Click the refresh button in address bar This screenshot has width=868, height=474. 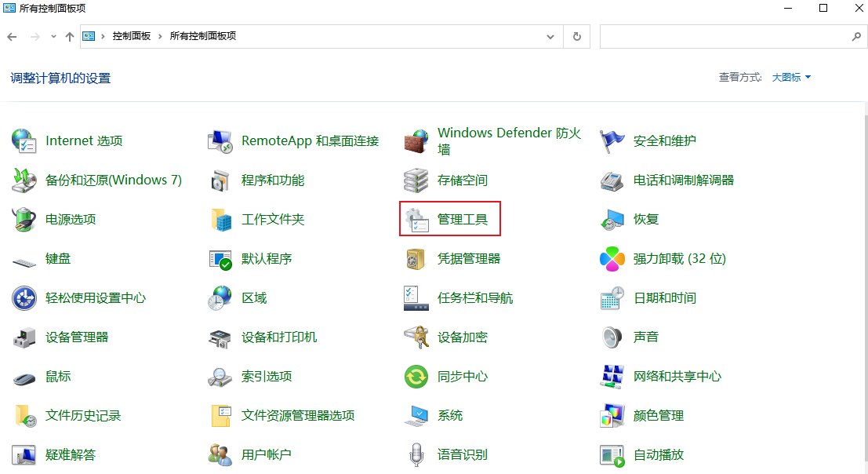(x=576, y=35)
